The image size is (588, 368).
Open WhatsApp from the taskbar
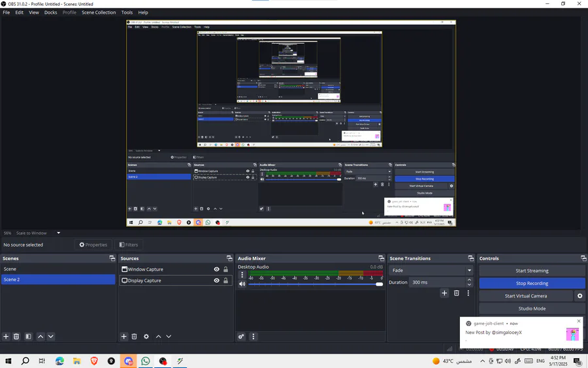[146, 361]
